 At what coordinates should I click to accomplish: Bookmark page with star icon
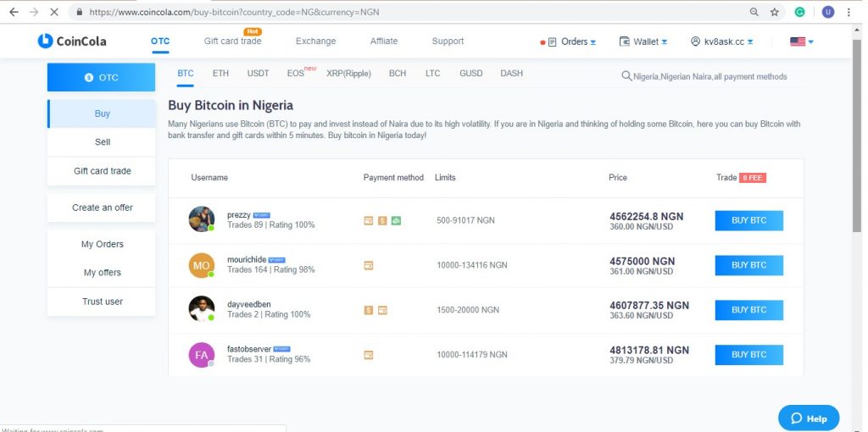tap(775, 12)
